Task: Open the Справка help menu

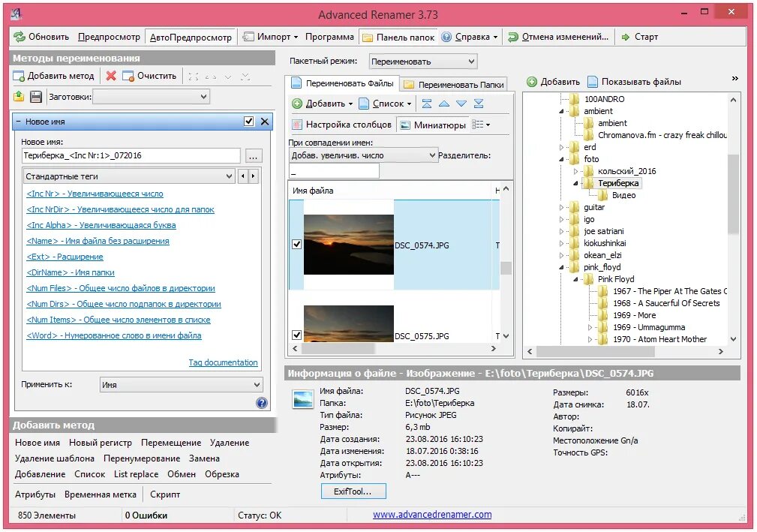Action: (469, 37)
